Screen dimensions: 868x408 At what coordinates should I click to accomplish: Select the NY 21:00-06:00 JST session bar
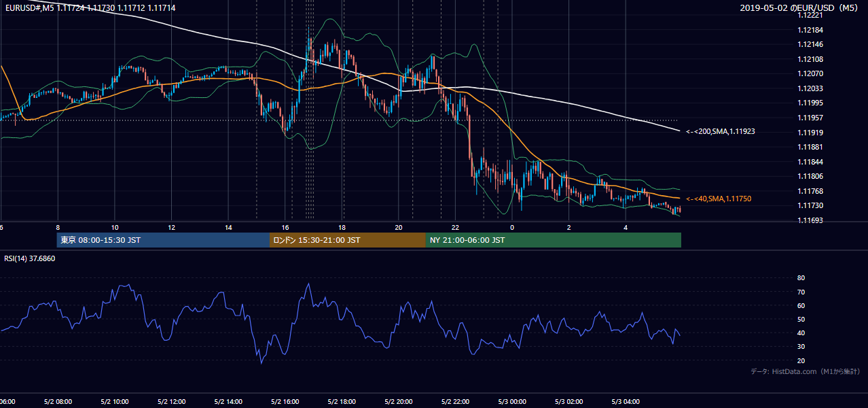pyautogui.click(x=554, y=240)
